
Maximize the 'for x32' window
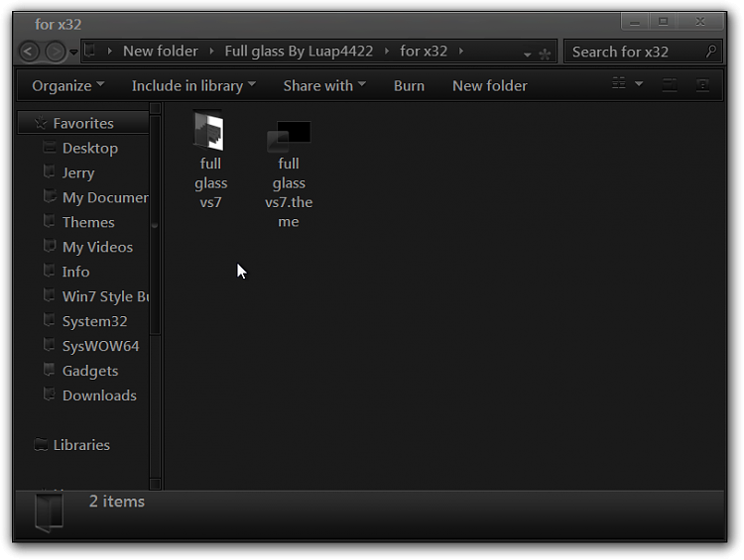[664, 22]
